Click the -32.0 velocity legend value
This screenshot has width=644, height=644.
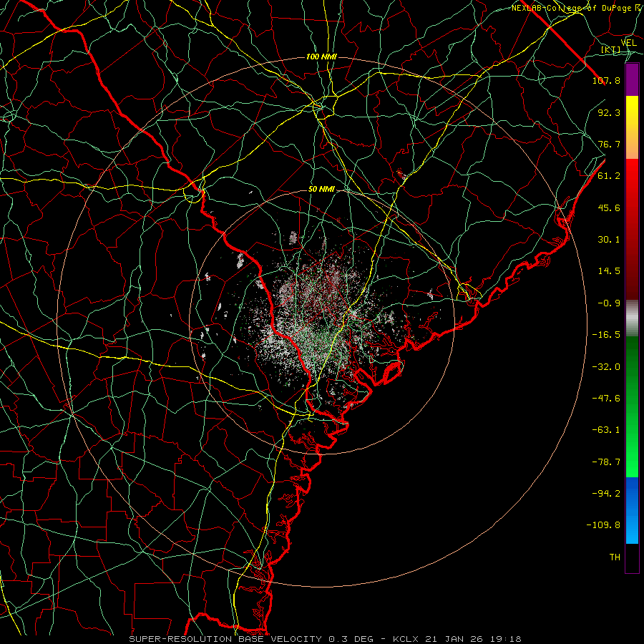tap(606, 367)
